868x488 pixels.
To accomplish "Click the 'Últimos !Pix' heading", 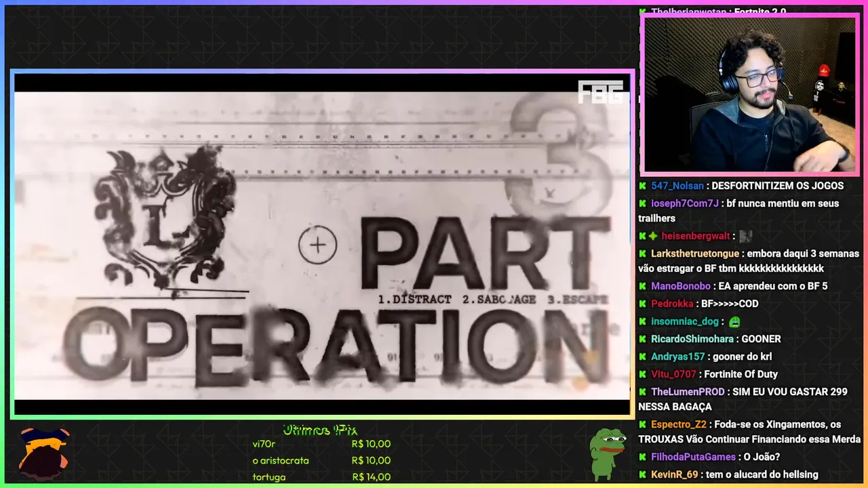I will 320,430.
